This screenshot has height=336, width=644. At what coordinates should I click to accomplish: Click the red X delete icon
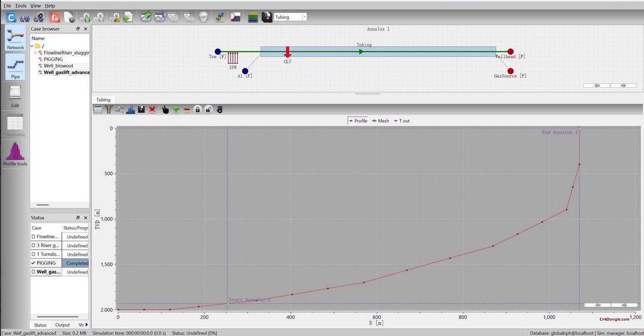(x=152, y=109)
